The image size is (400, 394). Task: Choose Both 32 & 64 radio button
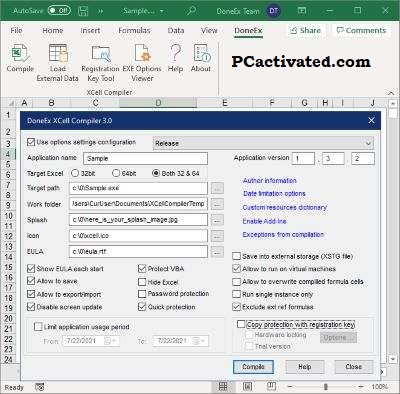[x=156, y=173]
